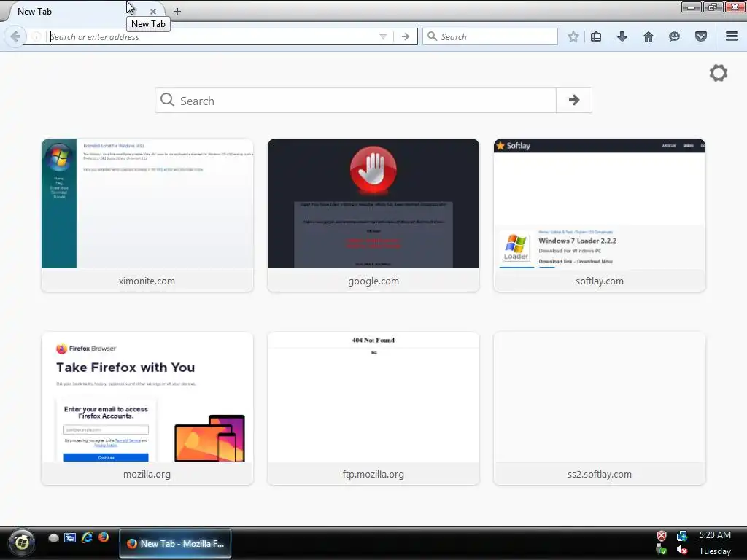The image size is (747, 560).
Task: Click the magnifier icon in toolbar search box
Action: (432, 36)
